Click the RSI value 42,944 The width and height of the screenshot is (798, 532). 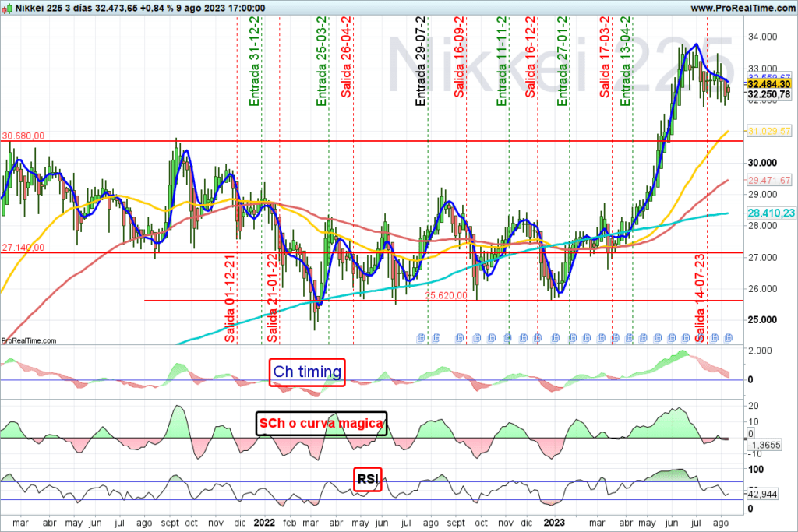pos(762,494)
